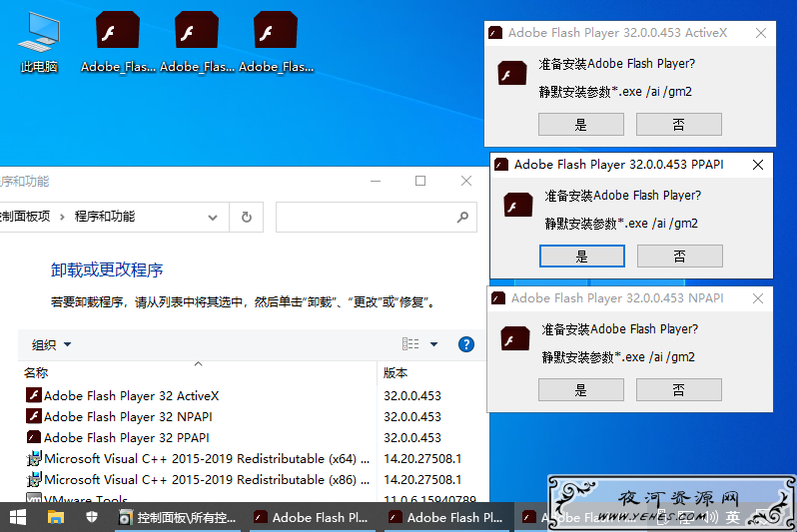
Task: Select Adobe Flash Player 32 NPAPI entry
Action: pos(128,416)
